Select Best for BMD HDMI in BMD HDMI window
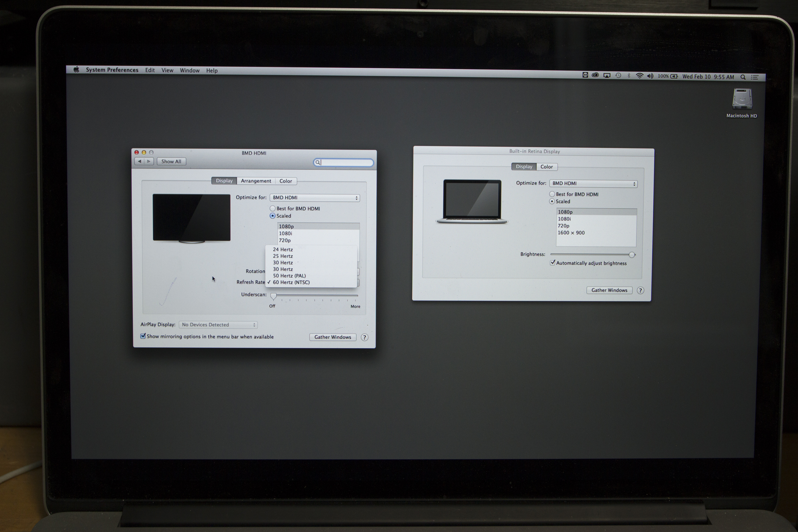 [273, 208]
